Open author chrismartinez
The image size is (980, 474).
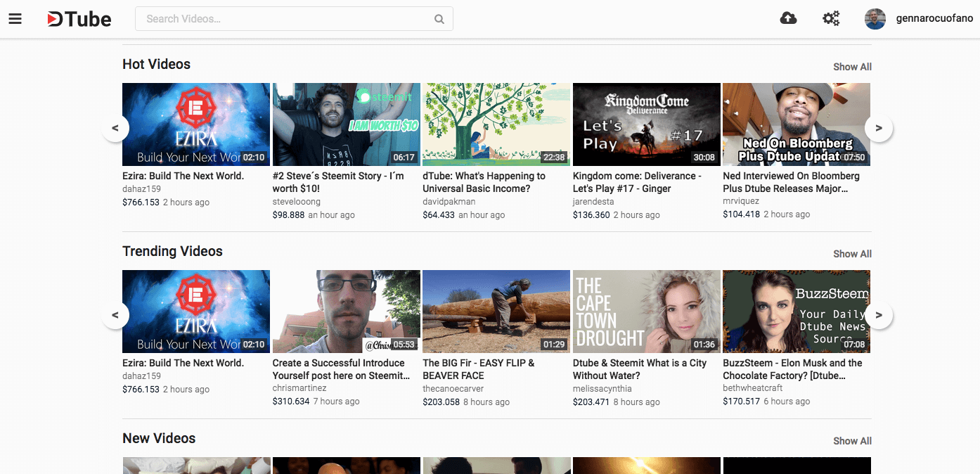(x=299, y=388)
